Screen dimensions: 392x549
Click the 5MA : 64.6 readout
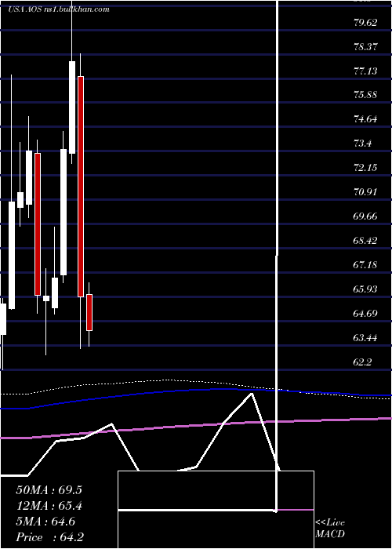click(x=45, y=522)
